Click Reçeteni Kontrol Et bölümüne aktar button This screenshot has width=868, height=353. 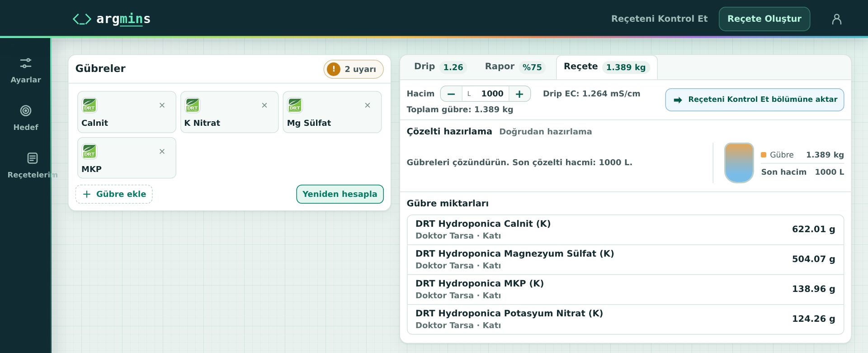755,100
